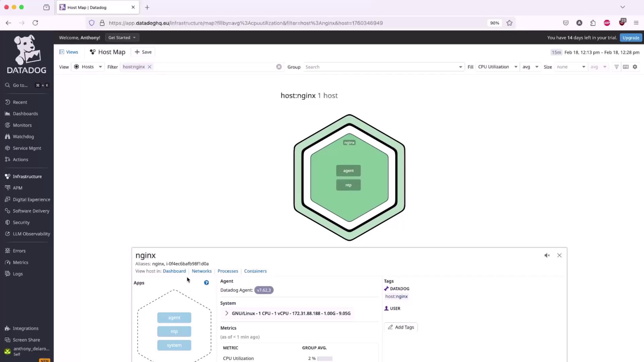Open the Networks host view link

point(202,271)
